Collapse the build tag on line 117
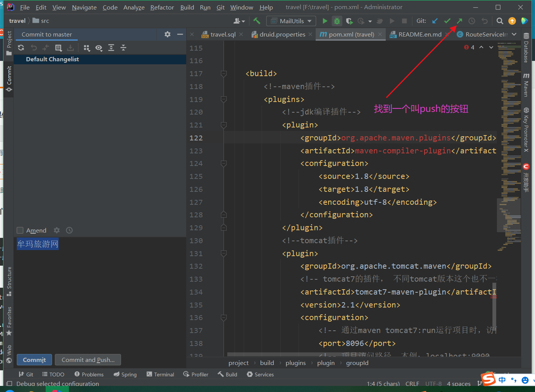Screen dimensions: 535x392 coord(224,73)
